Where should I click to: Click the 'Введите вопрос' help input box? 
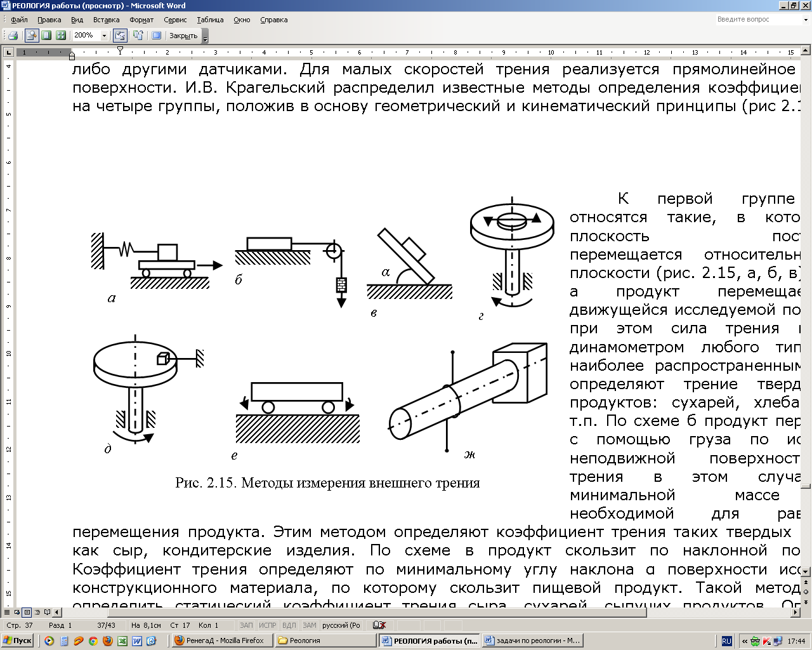[x=758, y=20]
